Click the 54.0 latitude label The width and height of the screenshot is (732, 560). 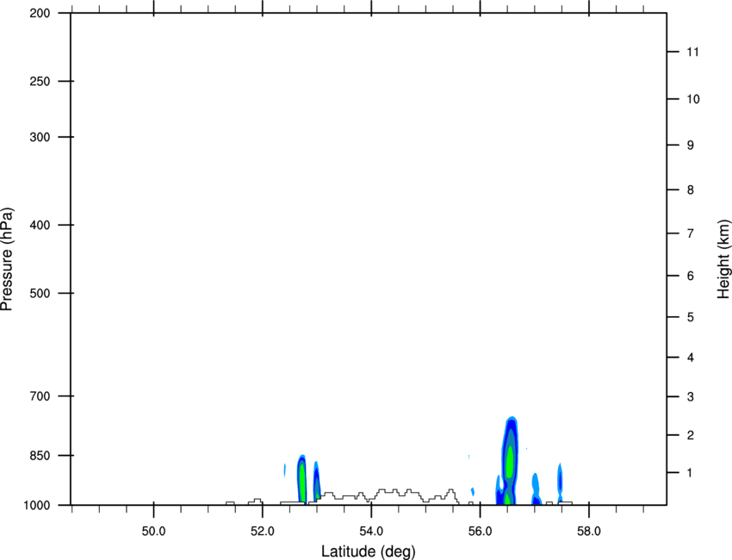(x=371, y=532)
